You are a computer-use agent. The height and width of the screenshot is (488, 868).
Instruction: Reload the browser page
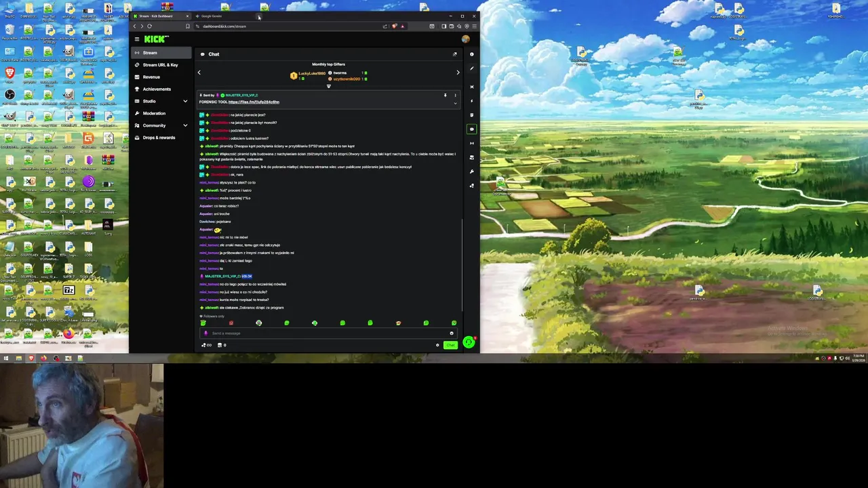(149, 26)
